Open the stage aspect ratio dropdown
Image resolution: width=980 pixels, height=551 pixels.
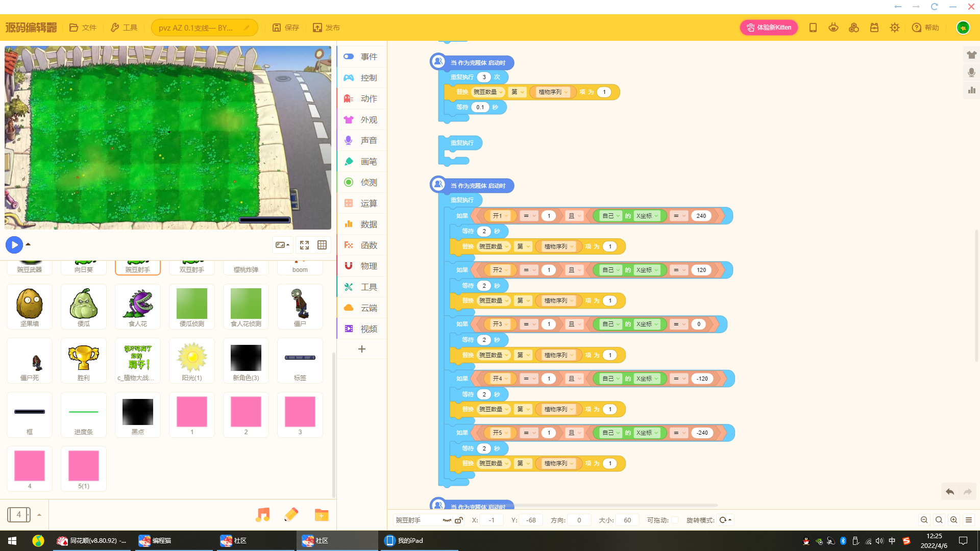point(282,245)
